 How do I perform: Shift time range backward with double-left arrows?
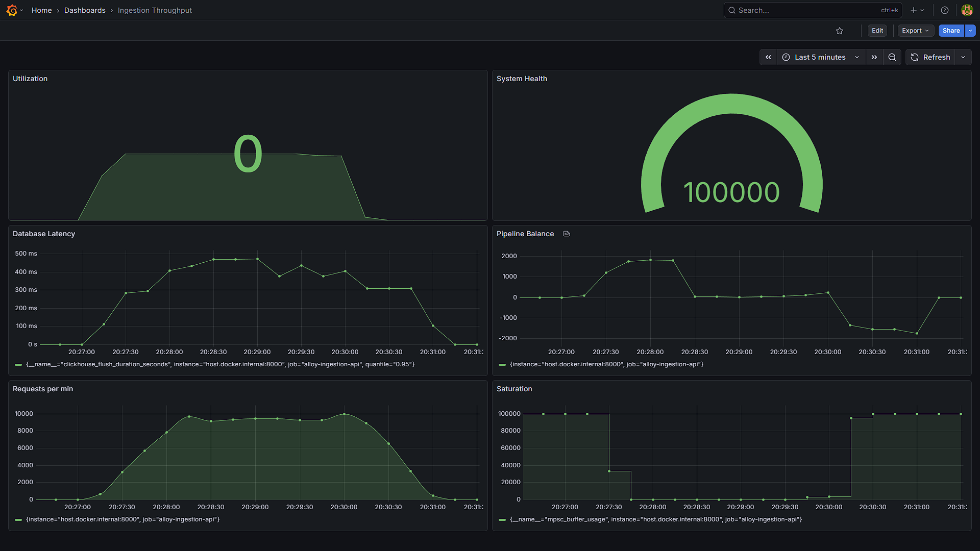point(768,57)
